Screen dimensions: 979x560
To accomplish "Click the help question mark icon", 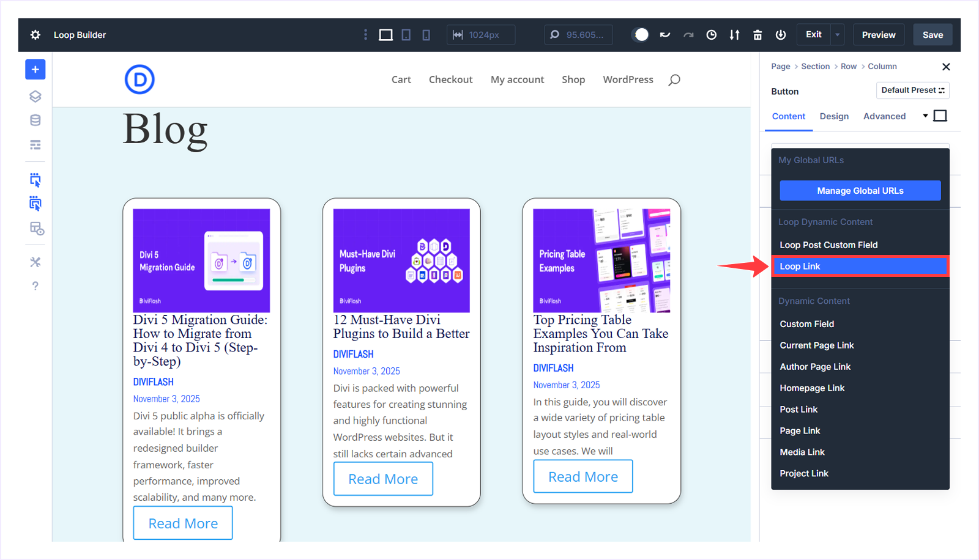I will 35,286.
